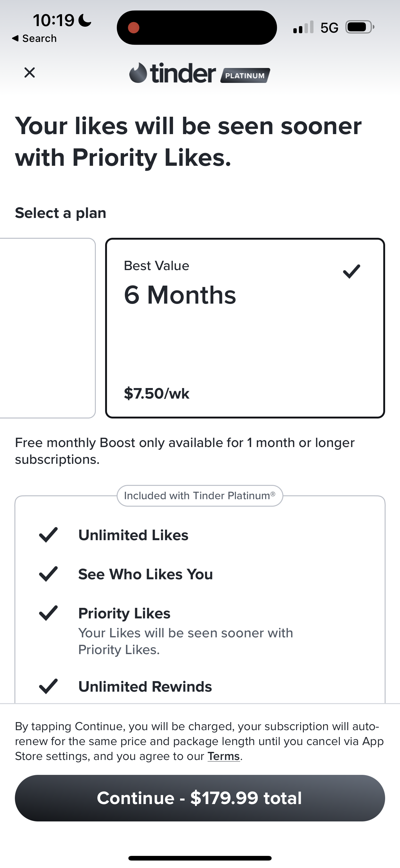The width and height of the screenshot is (400, 868).
Task: Tap the cellular signal strength icon
Action: [303, 27]
